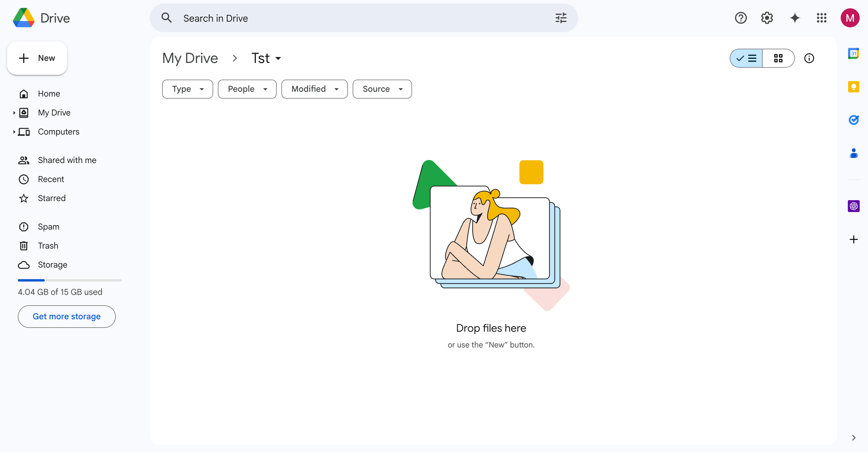Open the People filter dropdown

[247, 89]
